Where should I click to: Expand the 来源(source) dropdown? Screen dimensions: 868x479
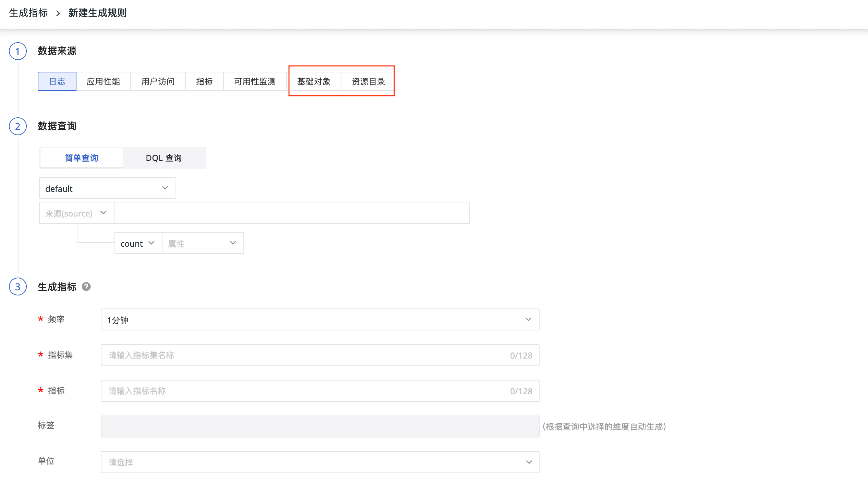pos(76,213)
